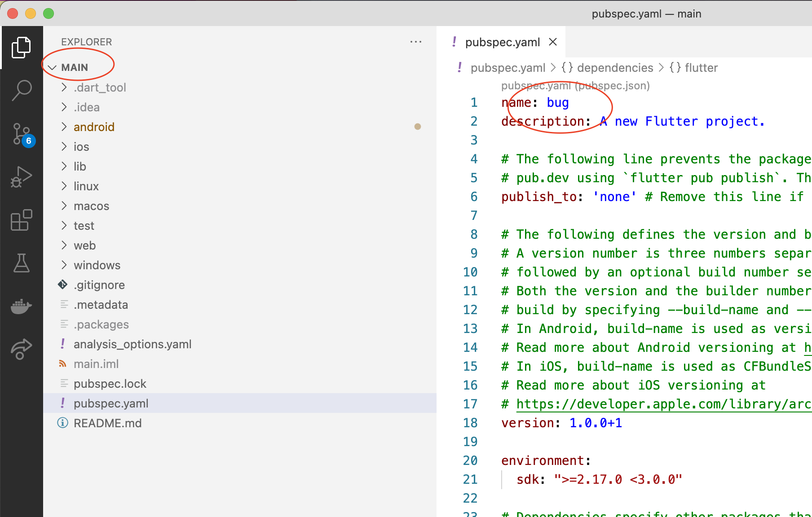812x517 pixels.
Task: Place cursor on 'version: 1.0.0+1' line
Action: pos(561,423)
